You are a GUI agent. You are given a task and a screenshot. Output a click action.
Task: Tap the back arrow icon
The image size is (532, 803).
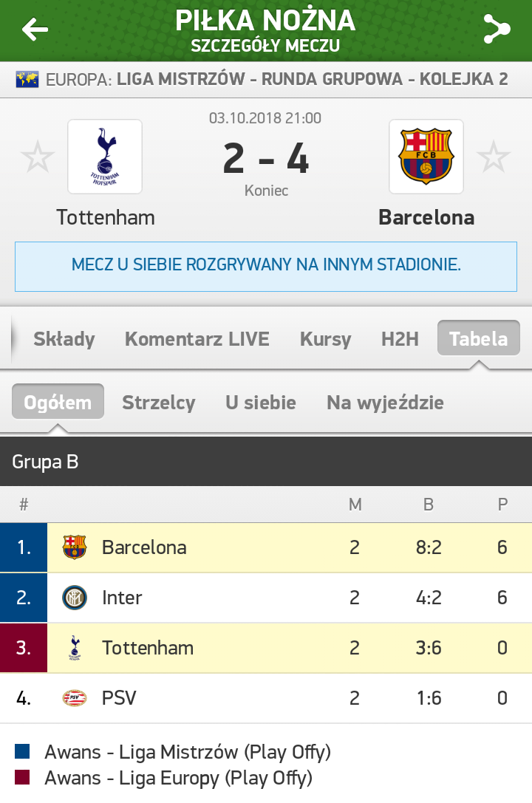[x=35, y=30]
